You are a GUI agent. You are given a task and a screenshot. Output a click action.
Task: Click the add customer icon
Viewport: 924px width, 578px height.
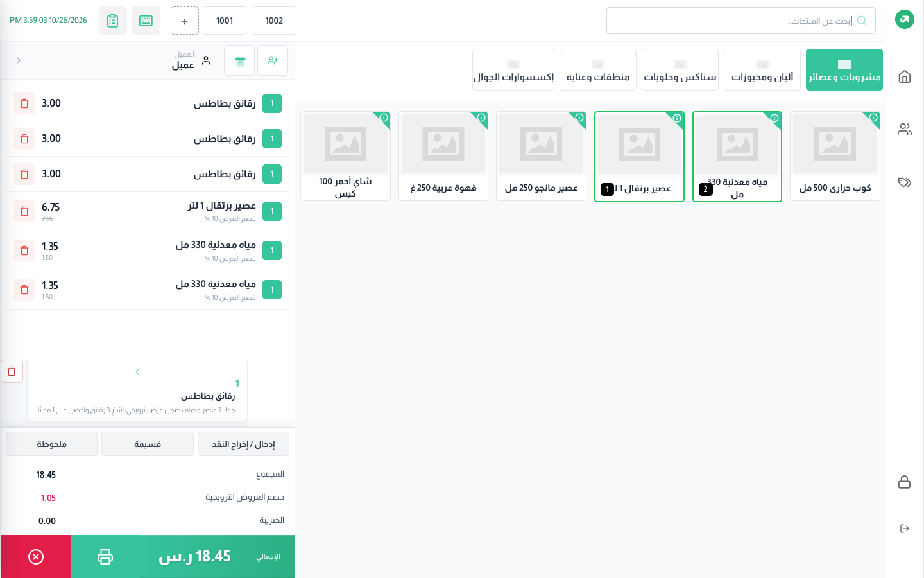(273, 60)
